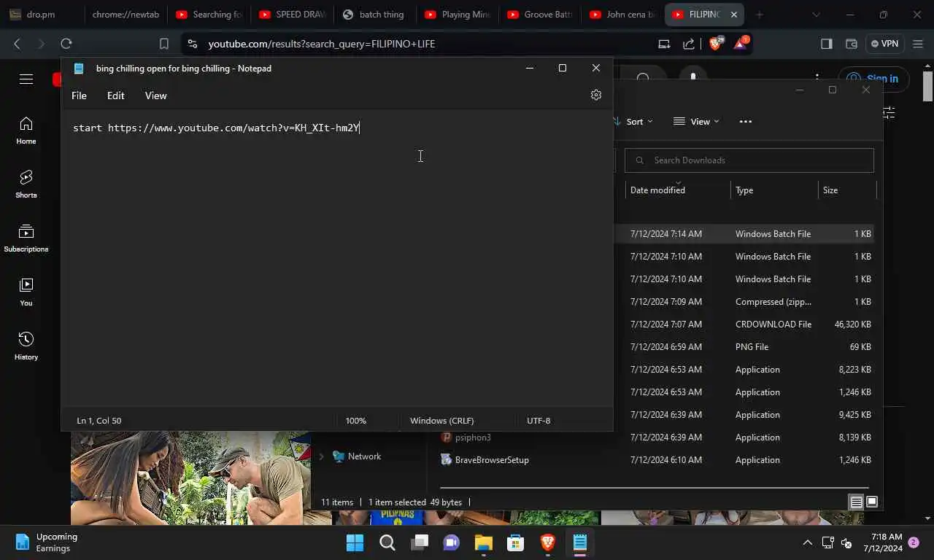Switch to the dro.pm tab

tap(42, 15)
